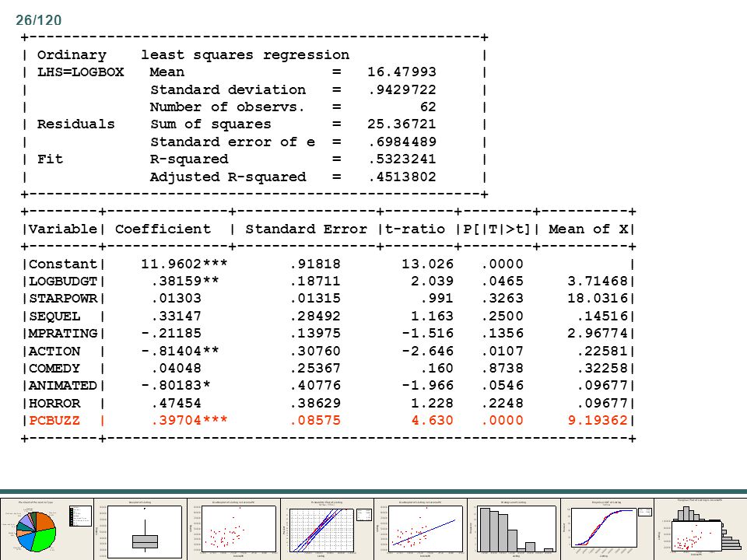
Task: Select COMEDY p-value .8738
Action: (503, 369)
